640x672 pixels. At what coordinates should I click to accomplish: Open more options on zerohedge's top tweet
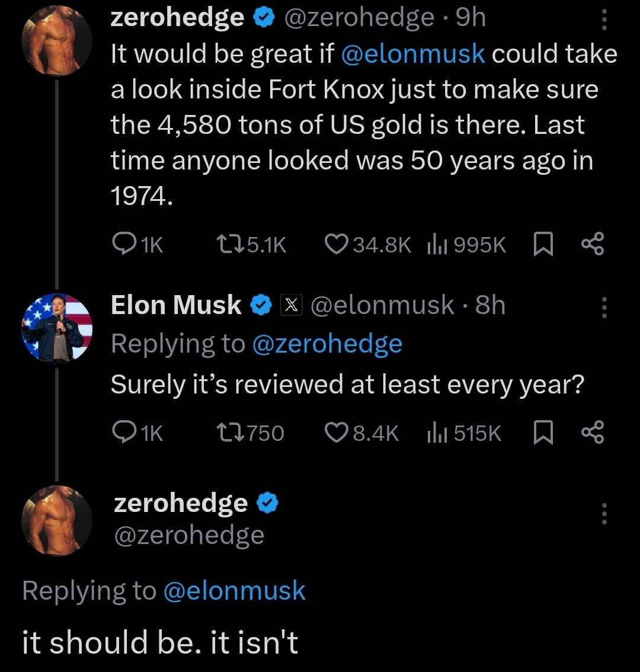click(x=604, y=21)
